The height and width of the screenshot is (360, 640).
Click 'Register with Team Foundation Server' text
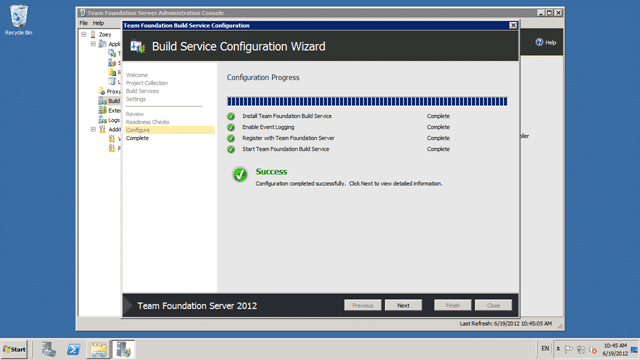point(289,138)
